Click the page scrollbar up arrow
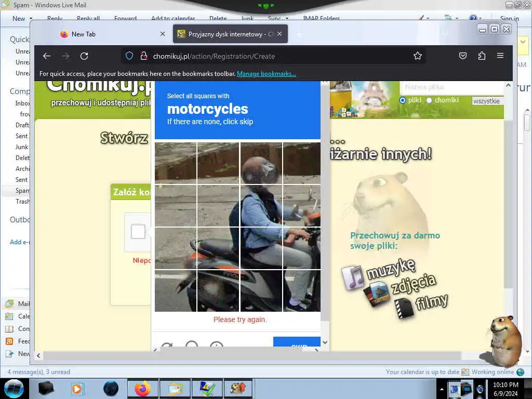This screenshot has width=532, height=399. [508, 86]
